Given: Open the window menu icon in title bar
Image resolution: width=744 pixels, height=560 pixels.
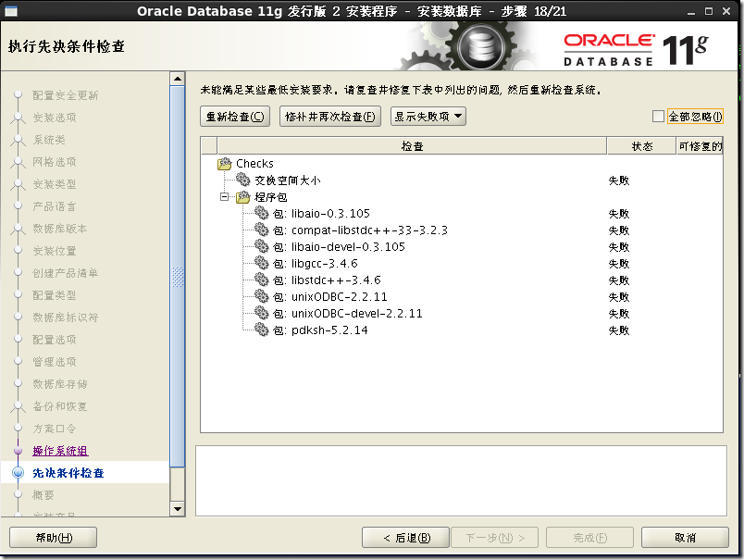Looking at the screenshot, I should tap(10, 11).
